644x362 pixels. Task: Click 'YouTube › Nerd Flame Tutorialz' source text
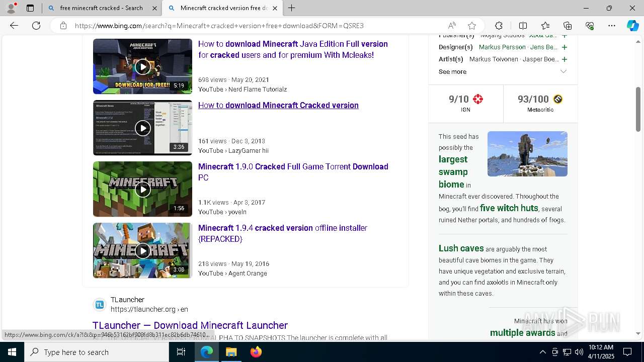click(243, 89)
